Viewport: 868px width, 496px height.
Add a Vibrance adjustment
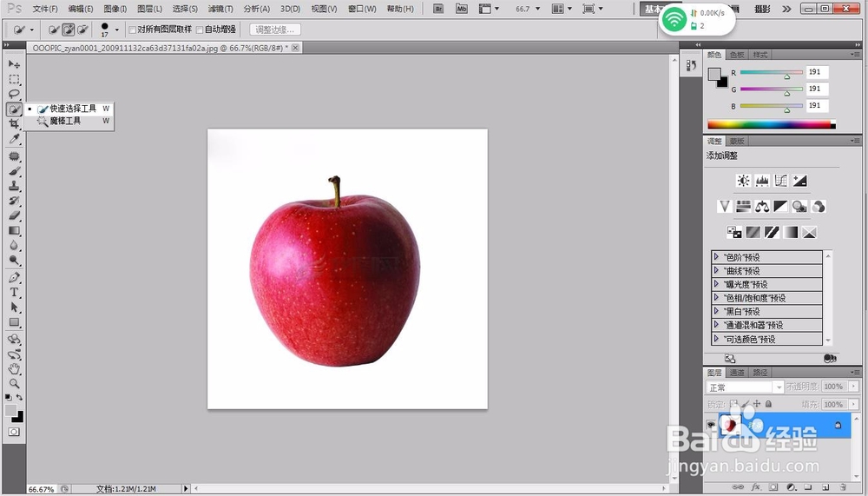pyautogui.click(x=725, y=207)
